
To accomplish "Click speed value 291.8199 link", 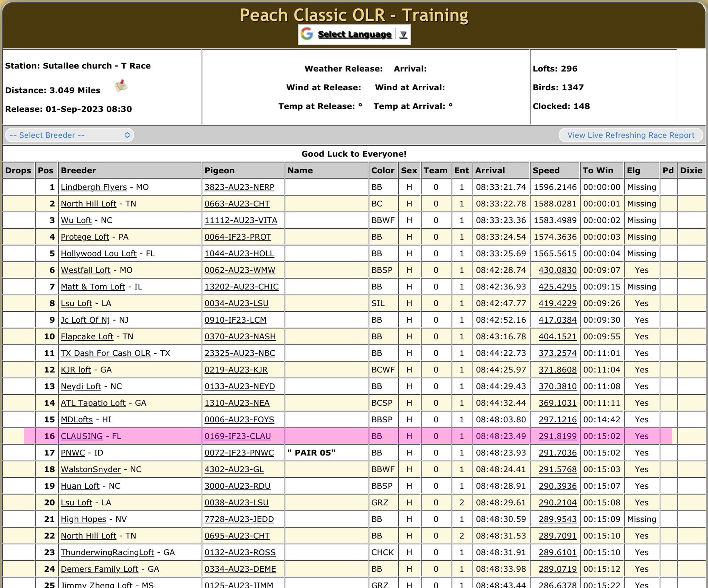I will 557,436.
